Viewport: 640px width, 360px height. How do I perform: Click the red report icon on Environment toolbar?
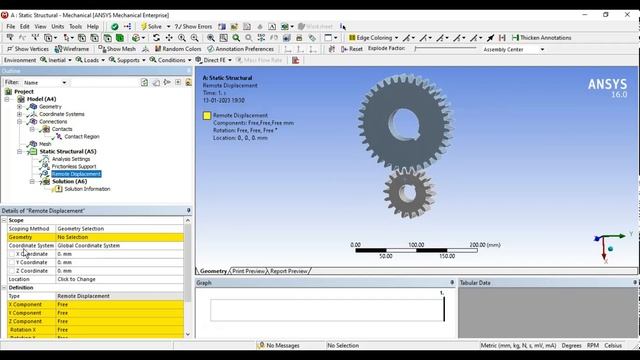pos(296,60)
